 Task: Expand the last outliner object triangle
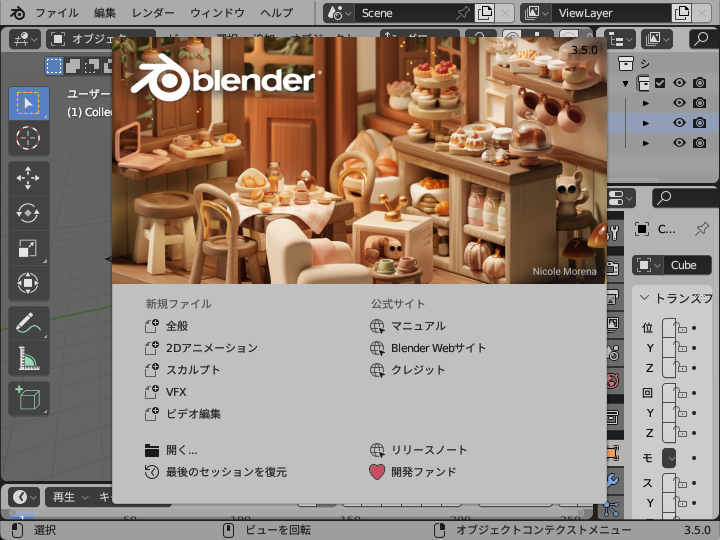pos(646,143)
